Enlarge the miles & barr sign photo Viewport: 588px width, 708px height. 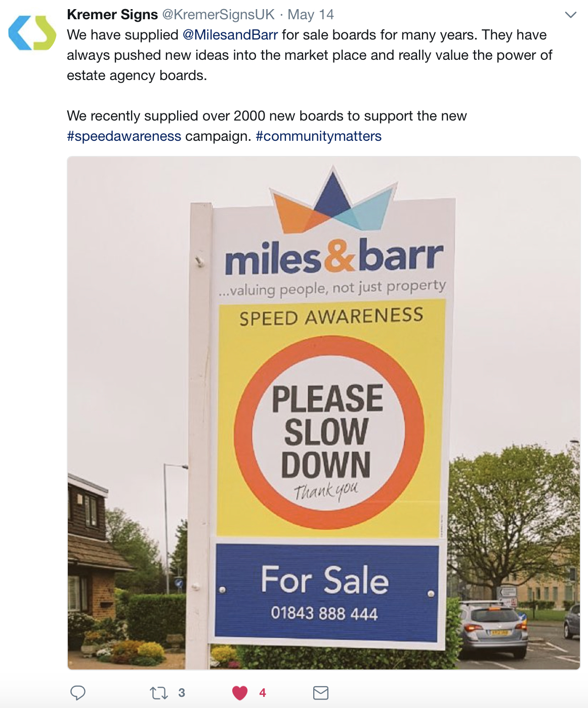click(x=324, y=413)
